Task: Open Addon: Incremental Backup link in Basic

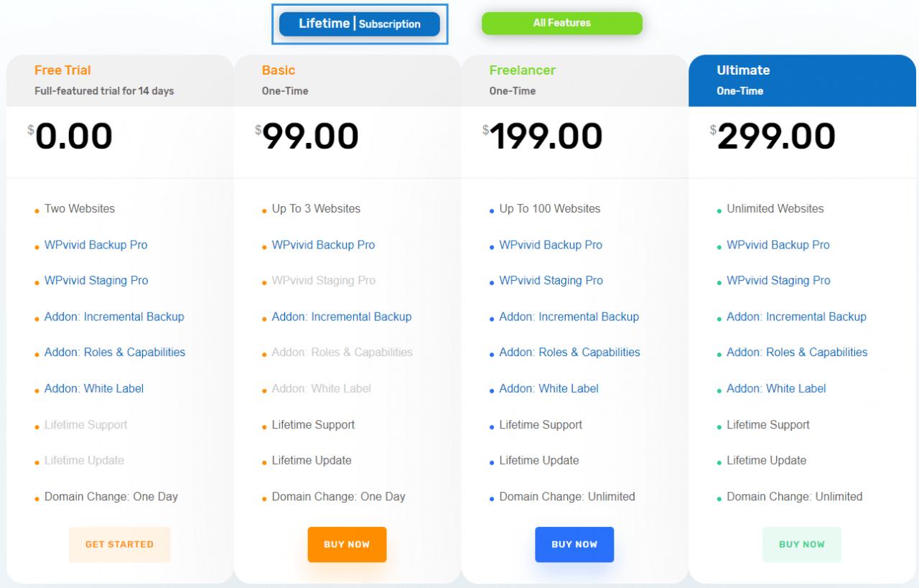Action: tap(342, 317)
